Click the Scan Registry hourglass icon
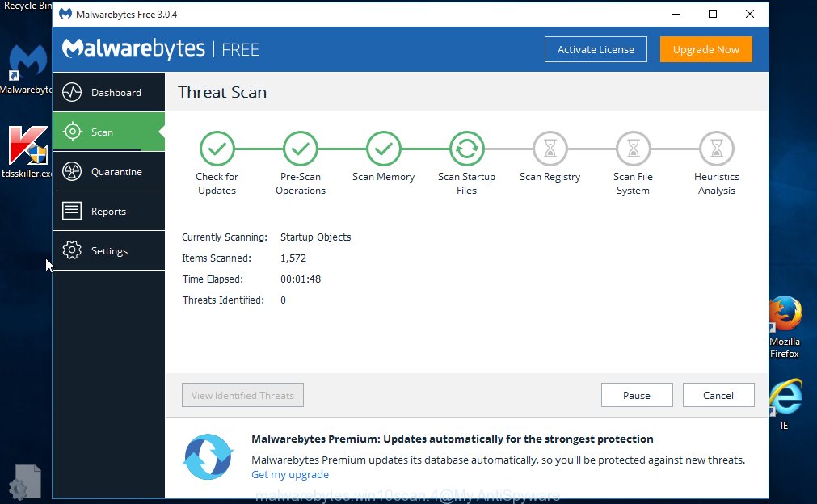 tap(550, 149)
